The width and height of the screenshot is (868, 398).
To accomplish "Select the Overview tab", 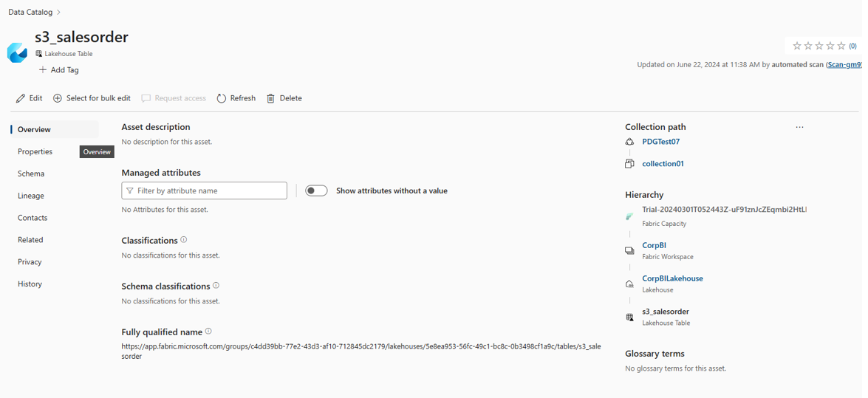I will (54, 129).
